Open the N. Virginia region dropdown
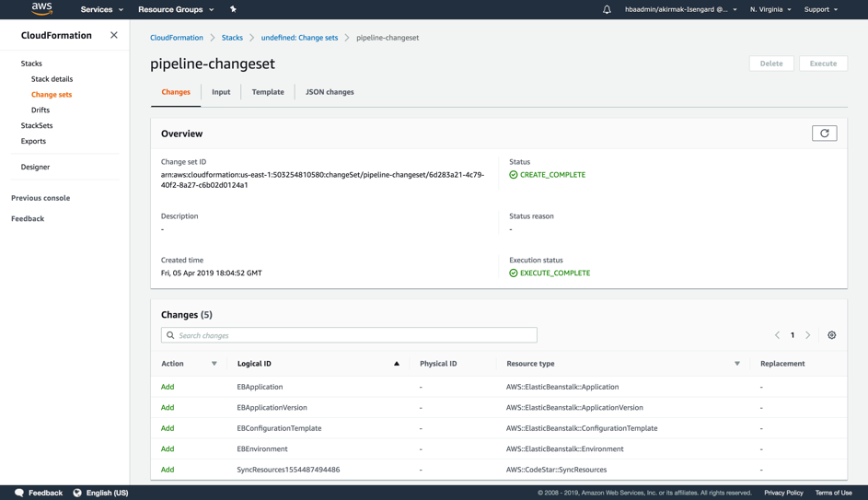The image size is (868, 500). click(x=770, y=9)
